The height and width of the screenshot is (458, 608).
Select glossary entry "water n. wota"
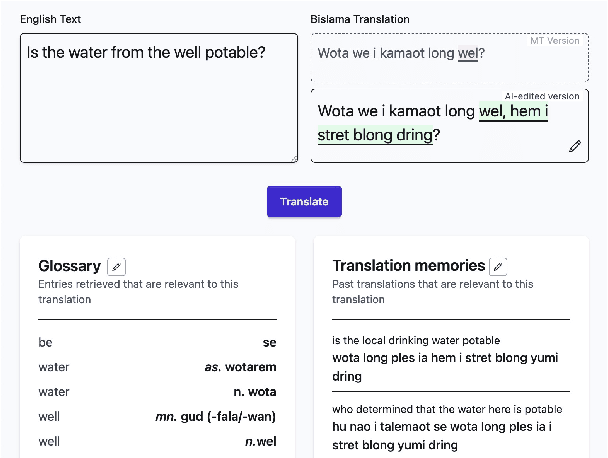(x=157, y=392)
